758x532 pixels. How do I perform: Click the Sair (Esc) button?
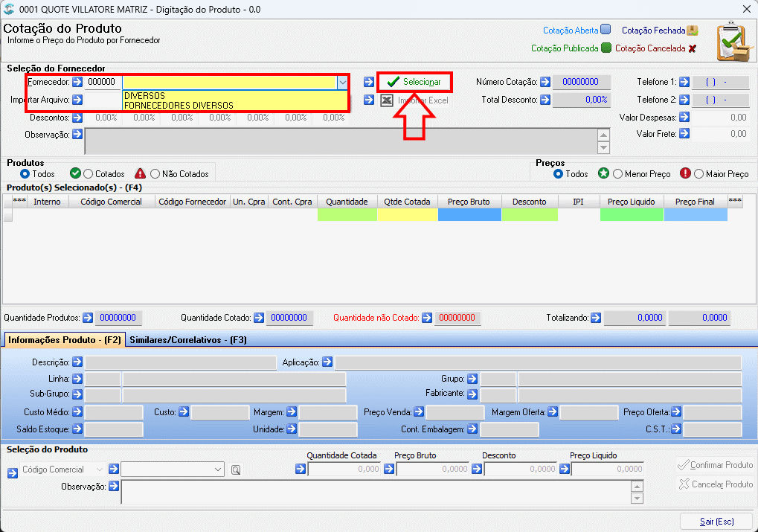click(716, 522)
